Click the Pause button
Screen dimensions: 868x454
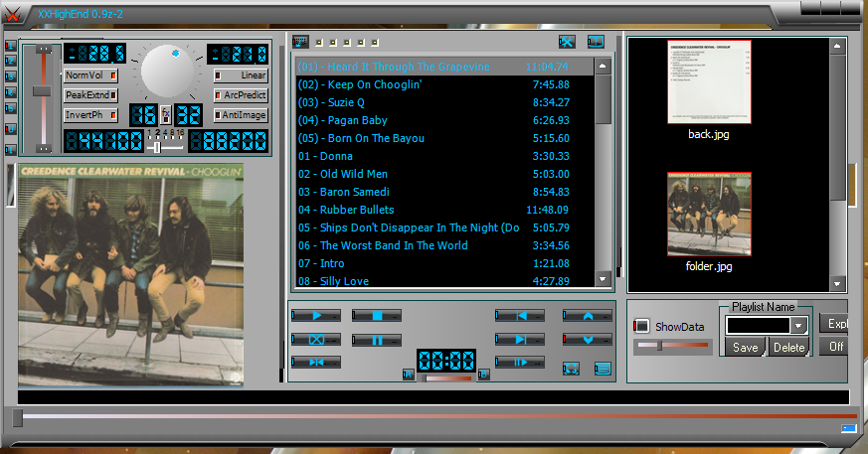[377, 340]
